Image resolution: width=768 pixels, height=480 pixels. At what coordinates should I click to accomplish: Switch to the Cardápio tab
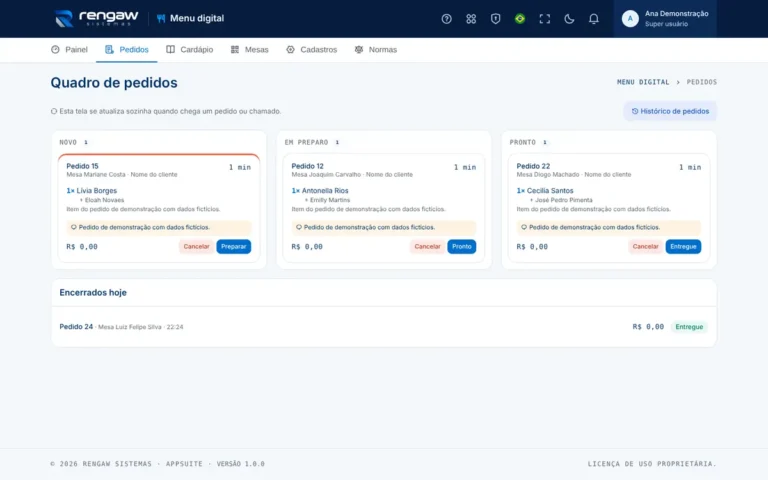(190, 49)
